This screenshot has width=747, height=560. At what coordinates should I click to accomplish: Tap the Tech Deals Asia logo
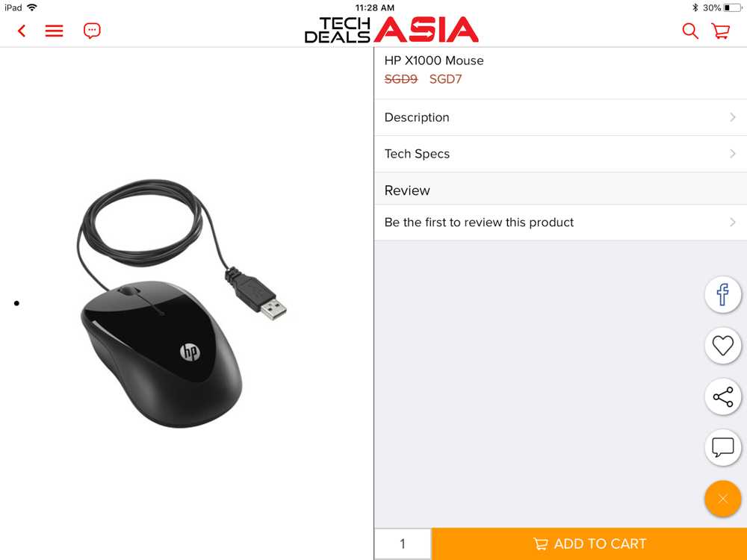[x=391, y=30]
